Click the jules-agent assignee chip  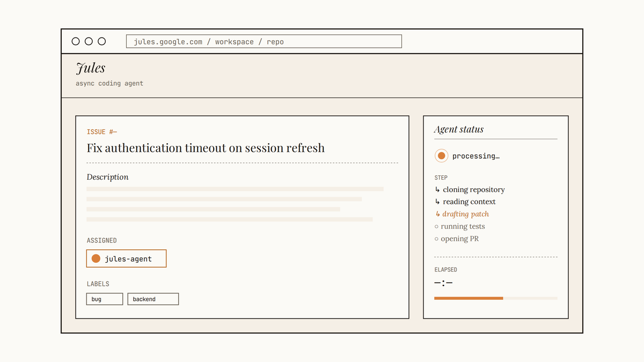tap(127, 258)
